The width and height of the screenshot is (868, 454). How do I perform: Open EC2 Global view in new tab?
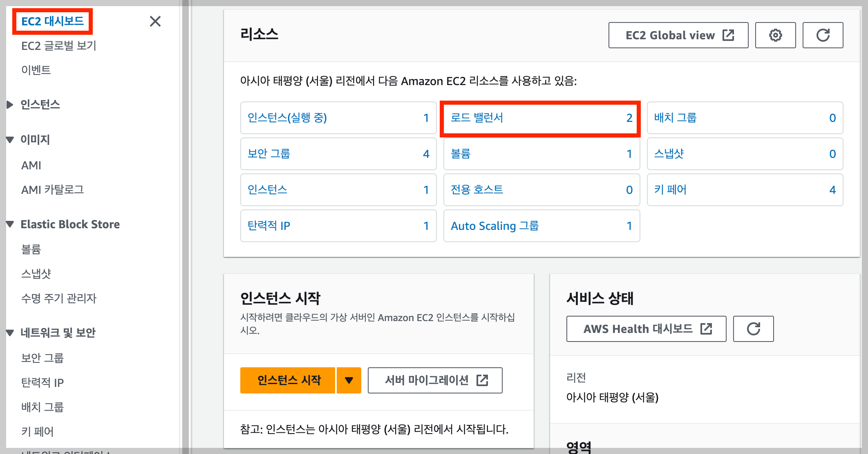(x=678, y=35)
